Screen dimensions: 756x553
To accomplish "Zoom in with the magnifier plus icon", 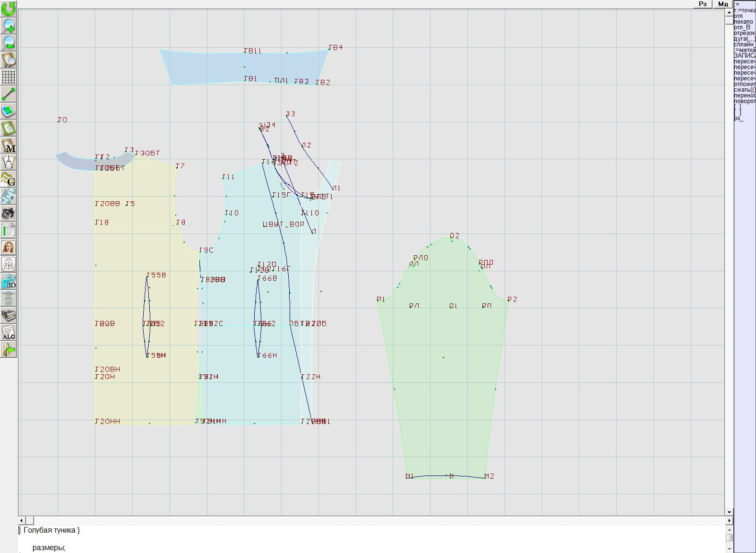I will click(9, 26).
